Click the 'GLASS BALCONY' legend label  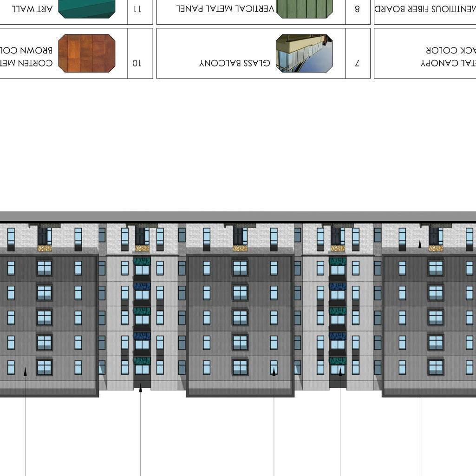(235, 63)
